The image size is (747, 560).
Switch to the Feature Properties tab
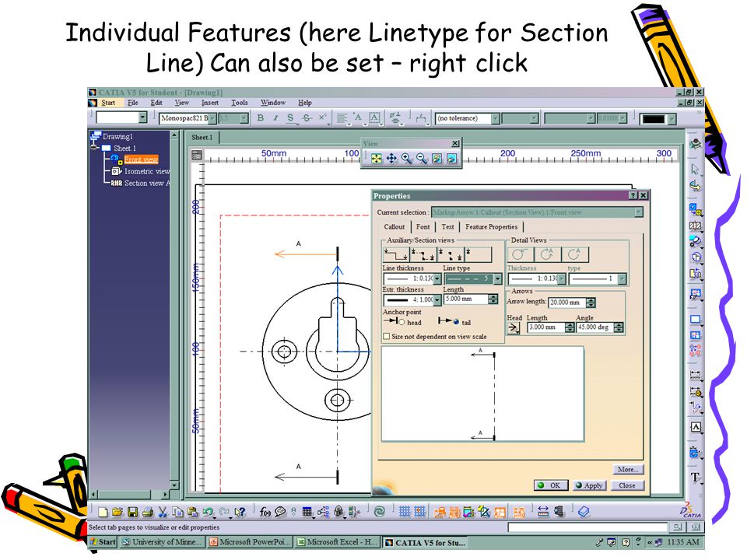click(x=491, y=227)
